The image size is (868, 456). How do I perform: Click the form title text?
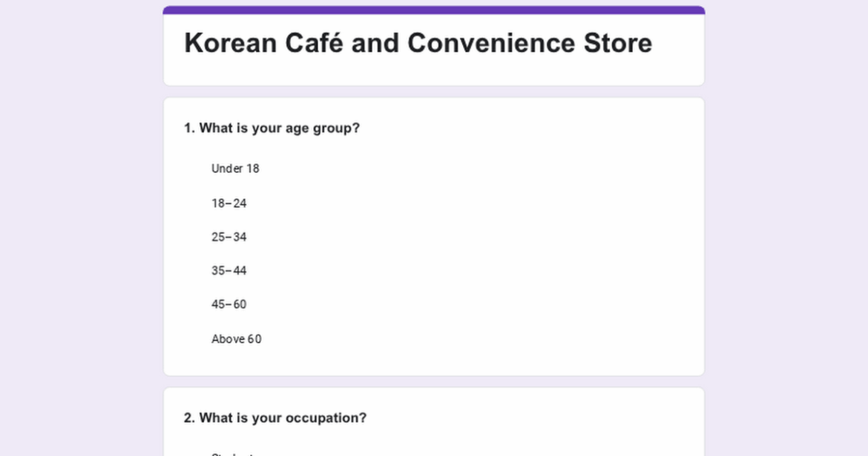coord(418,43)
